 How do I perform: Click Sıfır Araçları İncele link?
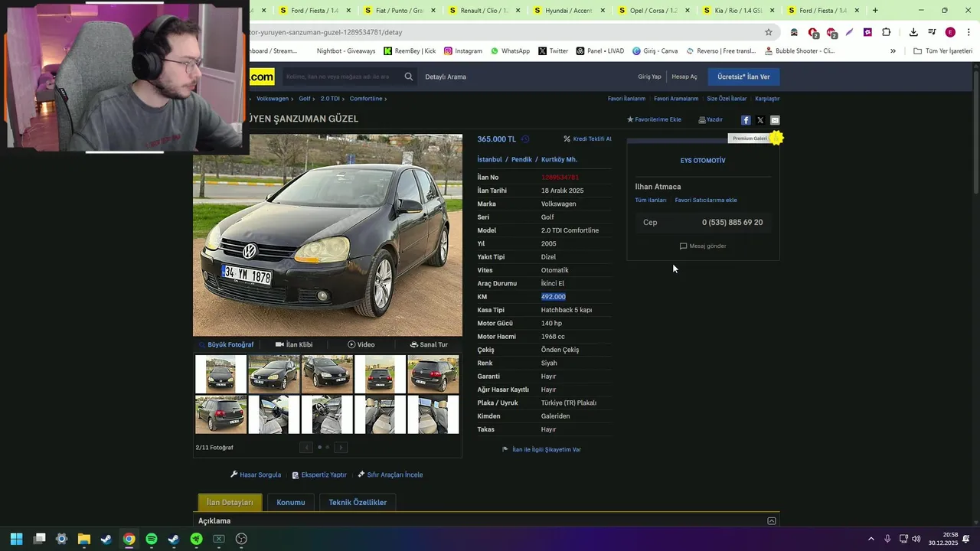pyautogui.click(x=390, y=475)
